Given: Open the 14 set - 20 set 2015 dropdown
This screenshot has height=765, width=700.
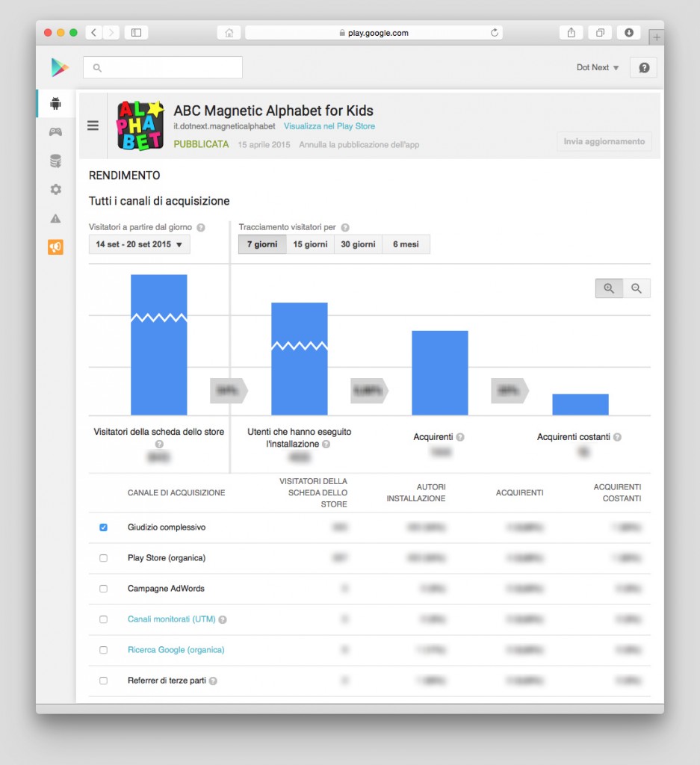Looking at the screenshot, I should click(140, 244).
